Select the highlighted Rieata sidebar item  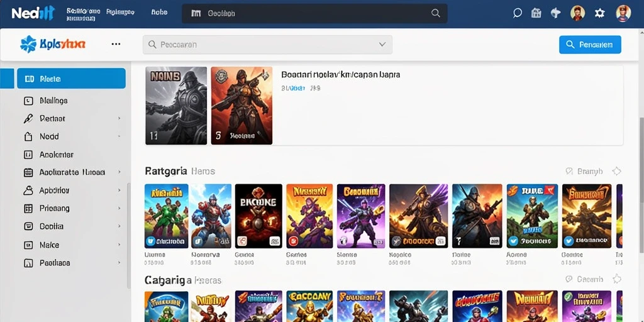point(71,79)
